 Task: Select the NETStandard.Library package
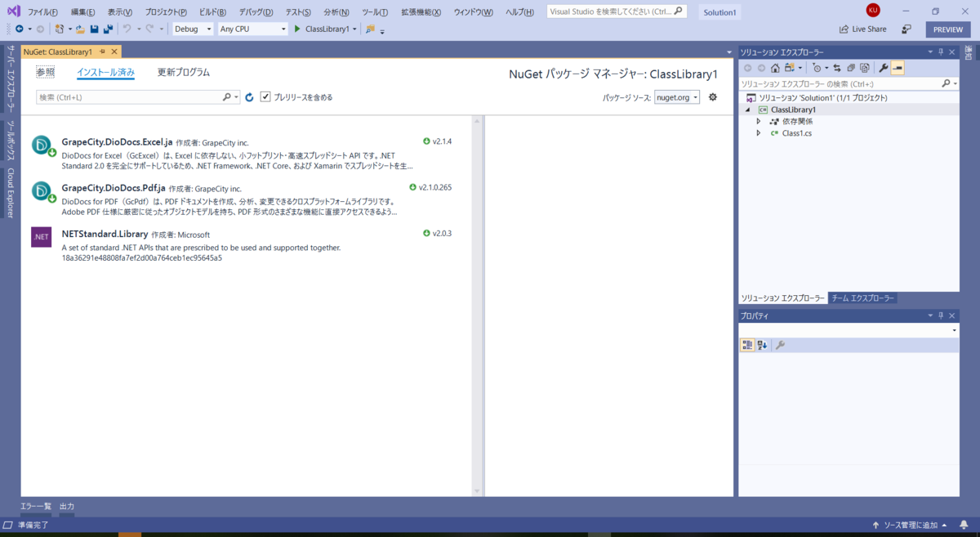pyautogui.click(x=245, y=245)
